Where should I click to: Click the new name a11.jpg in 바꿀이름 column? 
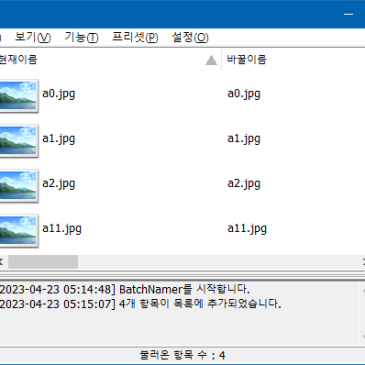click(x=247, y=229)
